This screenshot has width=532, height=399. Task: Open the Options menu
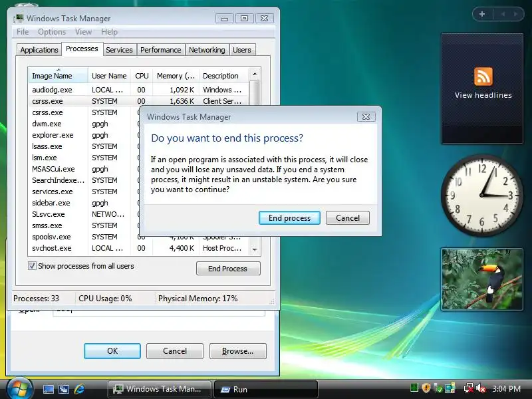(x=52, y=32)
